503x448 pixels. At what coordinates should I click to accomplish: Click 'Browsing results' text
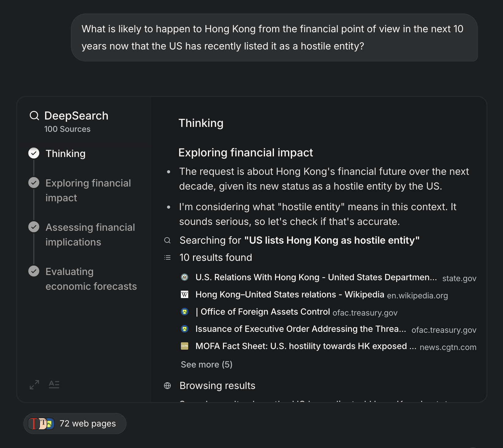(217, 386)
